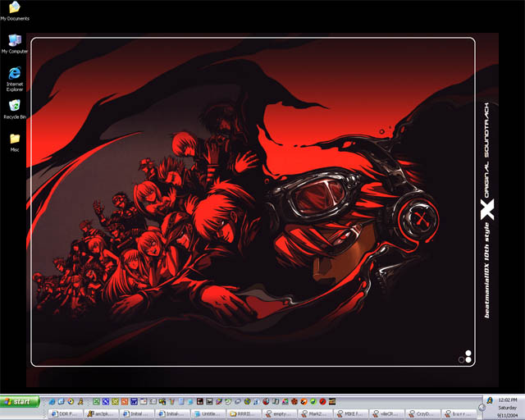Open the My Computer desktop icon
The image size is (525, 420).
(15, 43)
